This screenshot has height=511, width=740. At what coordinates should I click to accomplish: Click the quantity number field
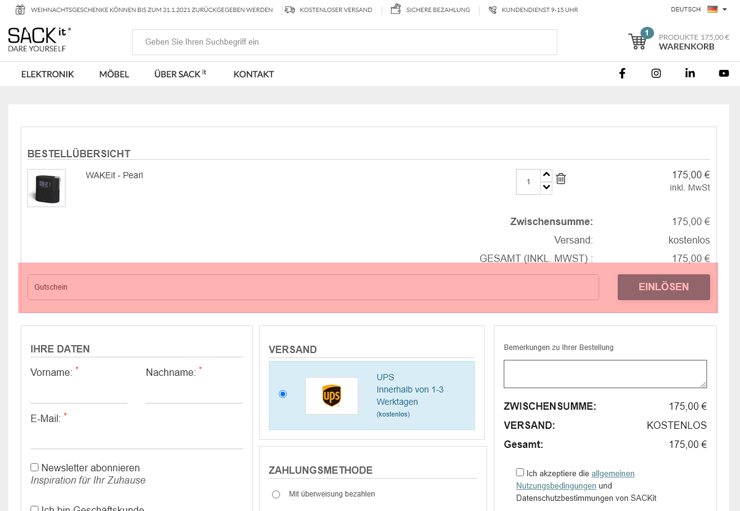pyautogui.click(x=528, y=182)
